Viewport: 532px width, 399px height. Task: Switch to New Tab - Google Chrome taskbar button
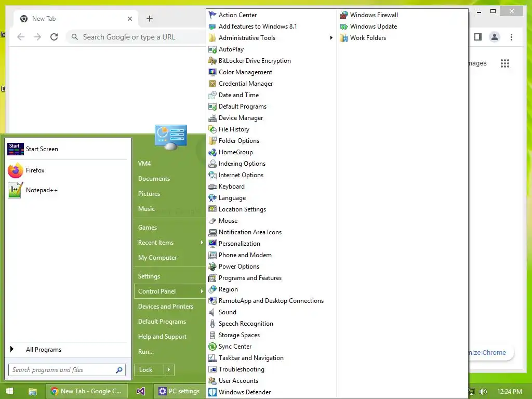87,391
